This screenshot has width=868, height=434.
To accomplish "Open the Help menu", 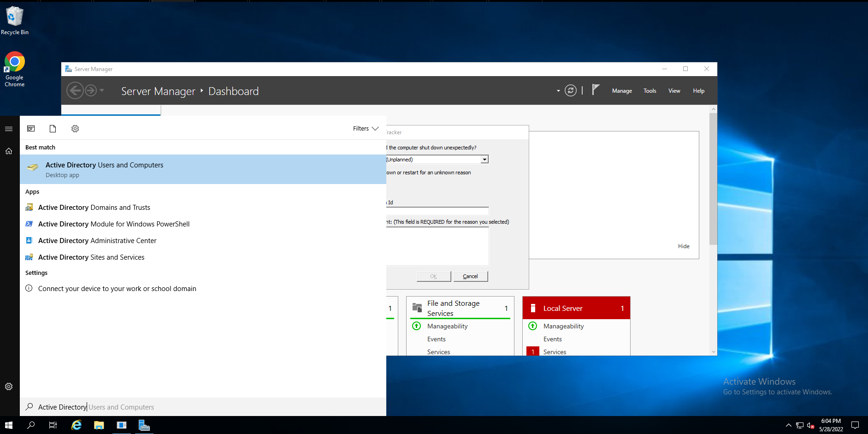I will click(x=699, y=91).
